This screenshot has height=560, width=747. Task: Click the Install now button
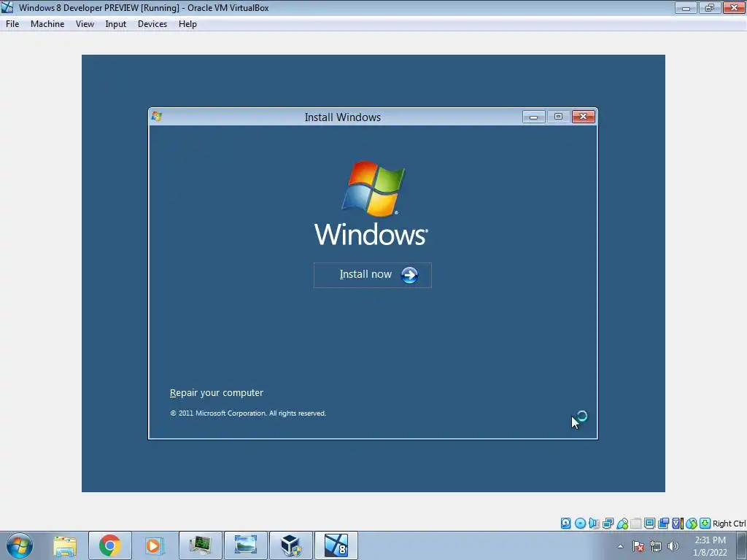click(373, 275)
